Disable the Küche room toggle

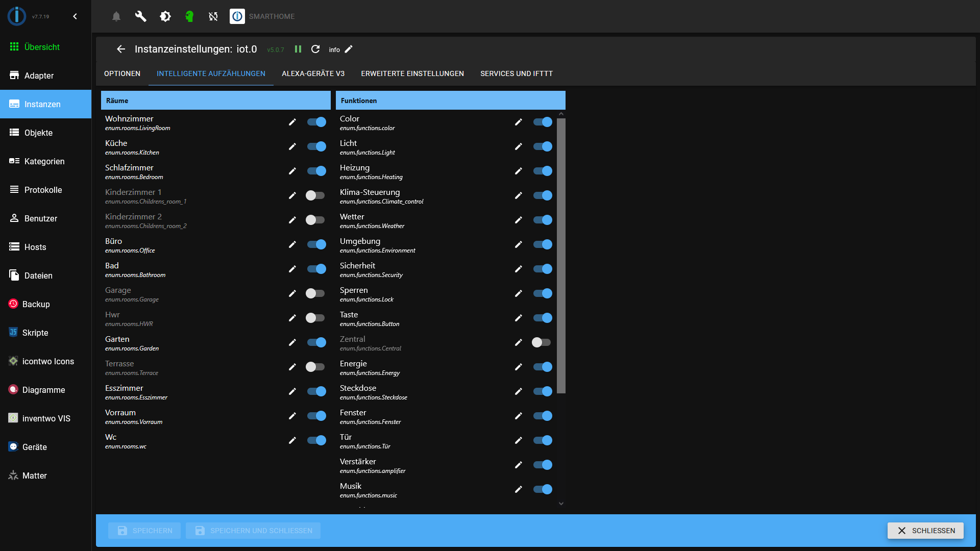(316, 146)
